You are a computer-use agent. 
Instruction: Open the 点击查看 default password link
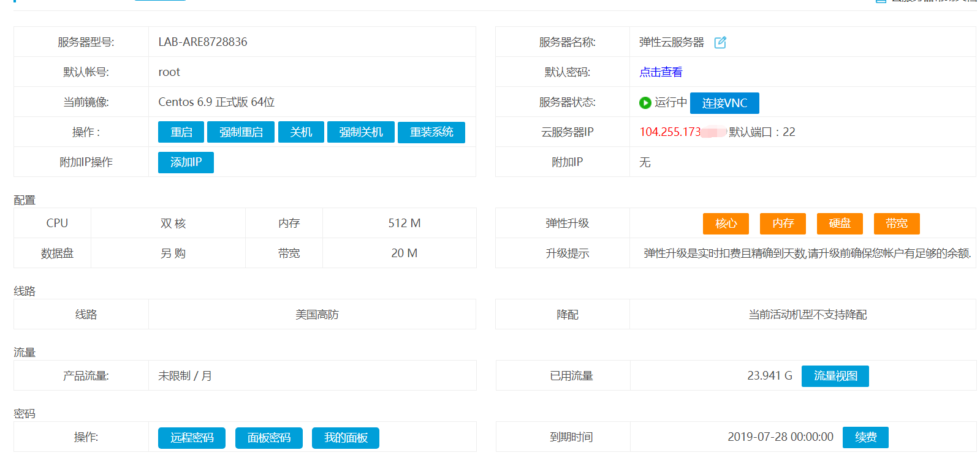click(x=660, y=72)
